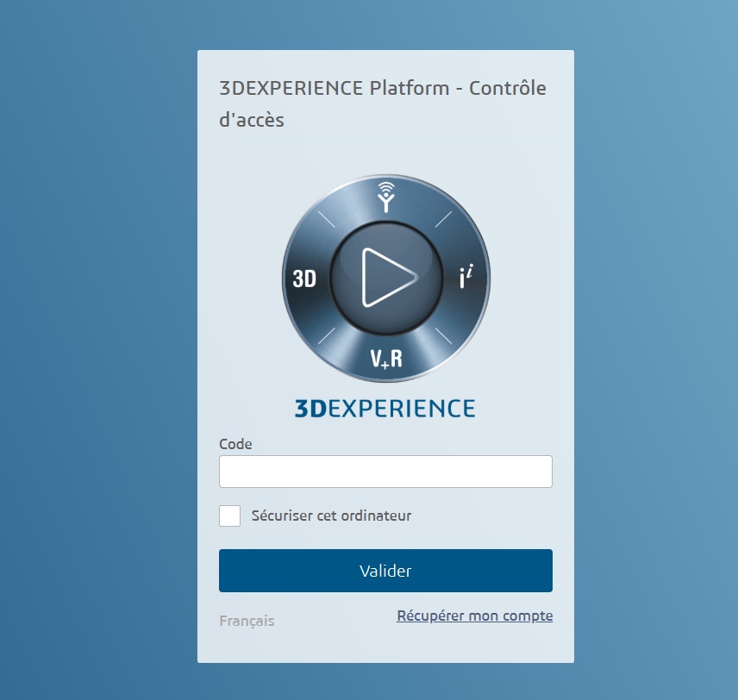Click the play triangle in the compass center
The image size is (738, 700).
tap(387, 278)
